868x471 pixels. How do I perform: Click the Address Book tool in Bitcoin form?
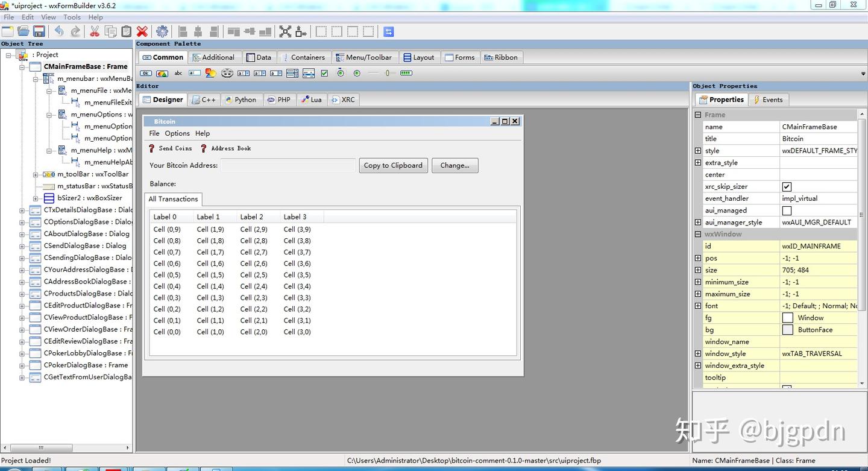[x=225, y=148]
